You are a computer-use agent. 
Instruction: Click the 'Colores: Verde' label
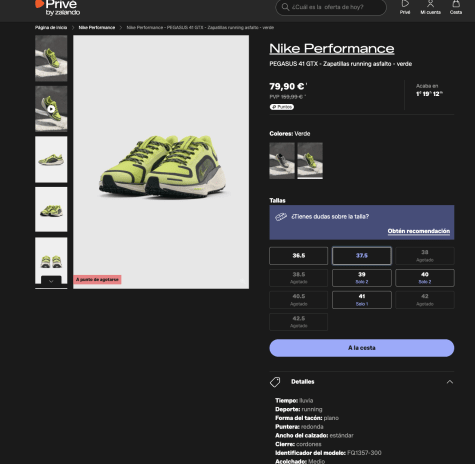pos(290,134)
